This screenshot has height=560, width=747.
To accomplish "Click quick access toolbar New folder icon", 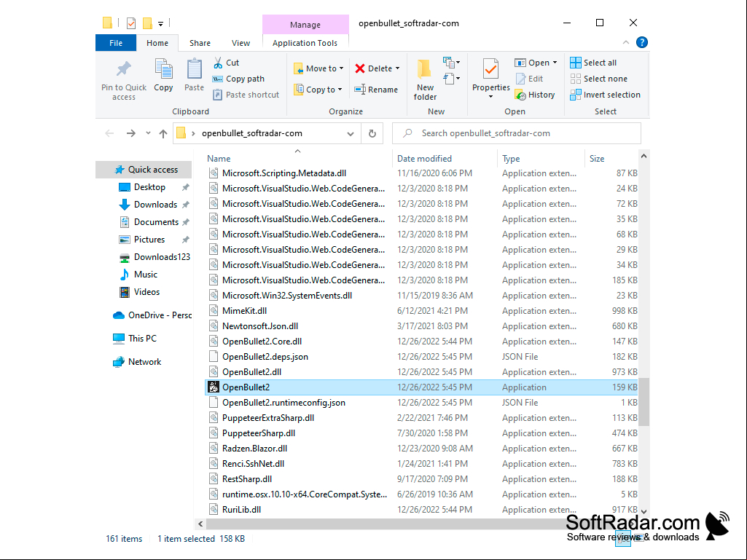I will click(148, 23).
